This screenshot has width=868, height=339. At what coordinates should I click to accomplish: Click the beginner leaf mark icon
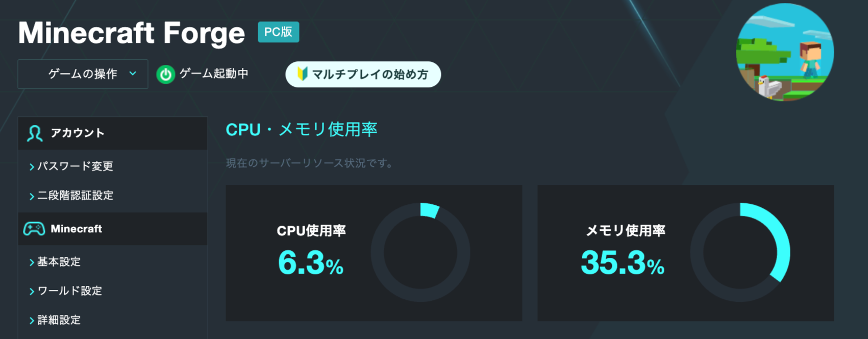coord(302,74)
